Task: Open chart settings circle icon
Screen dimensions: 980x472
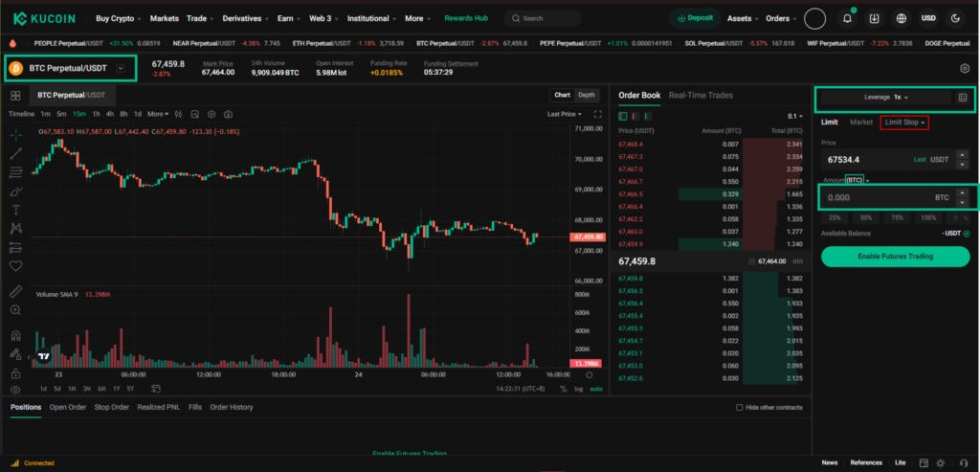Action: 212,114
